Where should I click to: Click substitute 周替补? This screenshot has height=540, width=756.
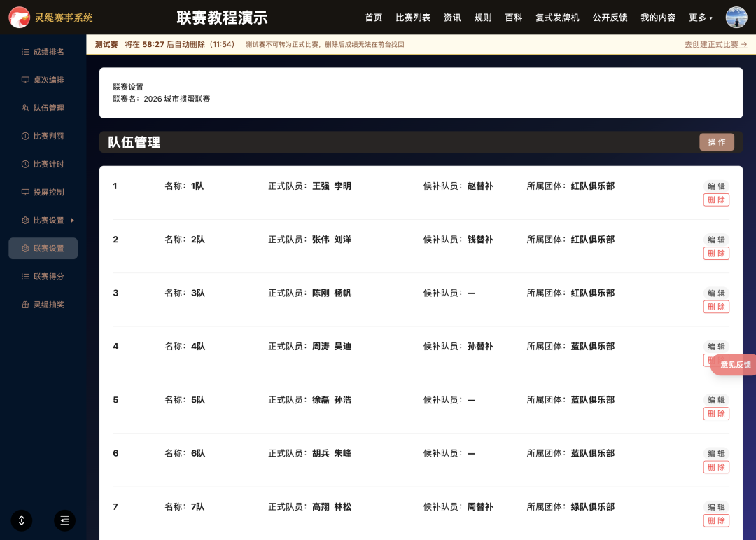(480, 506)
